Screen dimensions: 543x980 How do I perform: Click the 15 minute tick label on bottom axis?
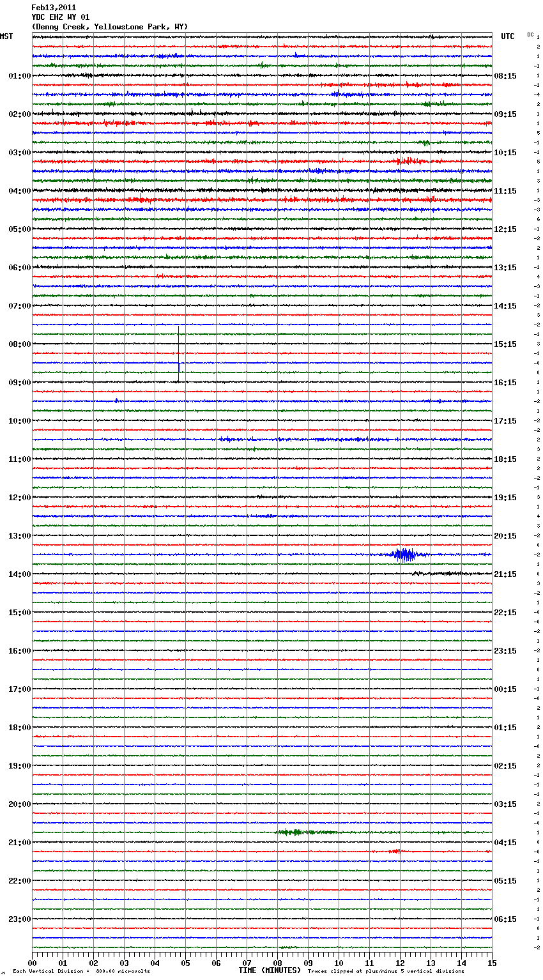click(492, 963)
